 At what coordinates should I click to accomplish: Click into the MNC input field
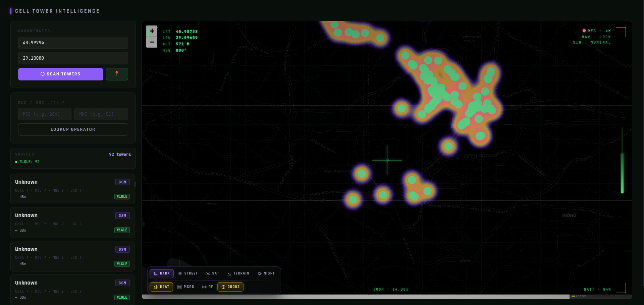click(x=101, y=114)
